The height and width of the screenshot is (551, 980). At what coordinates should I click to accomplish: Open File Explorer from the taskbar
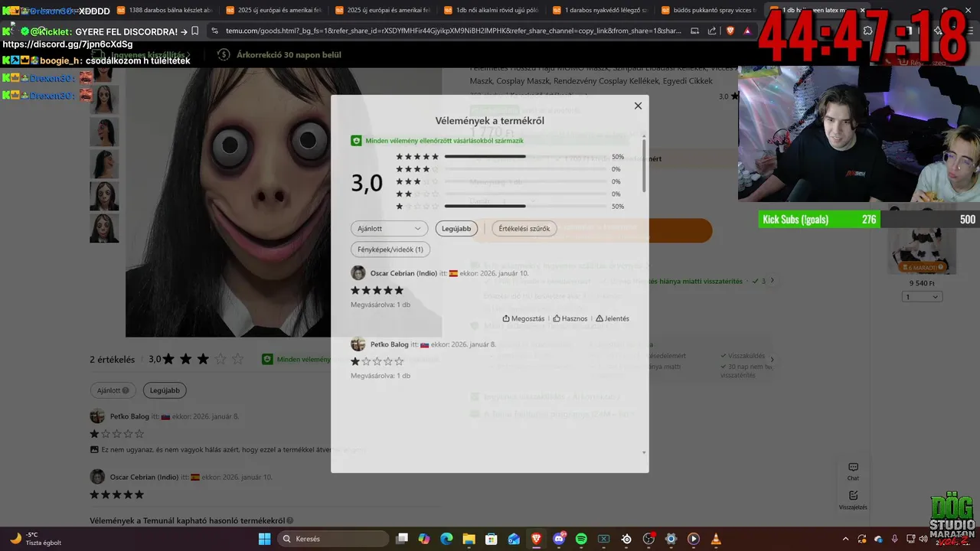469,539
